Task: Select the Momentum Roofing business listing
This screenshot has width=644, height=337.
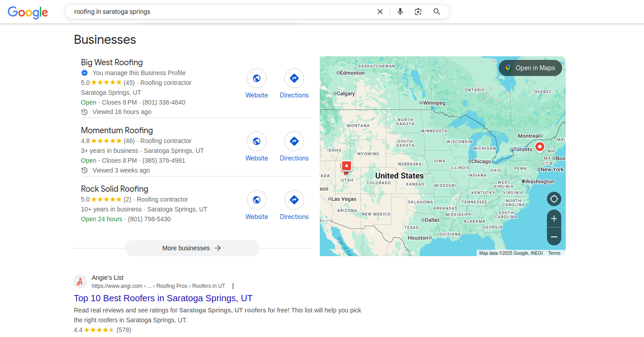Action: tap(117, 131)
